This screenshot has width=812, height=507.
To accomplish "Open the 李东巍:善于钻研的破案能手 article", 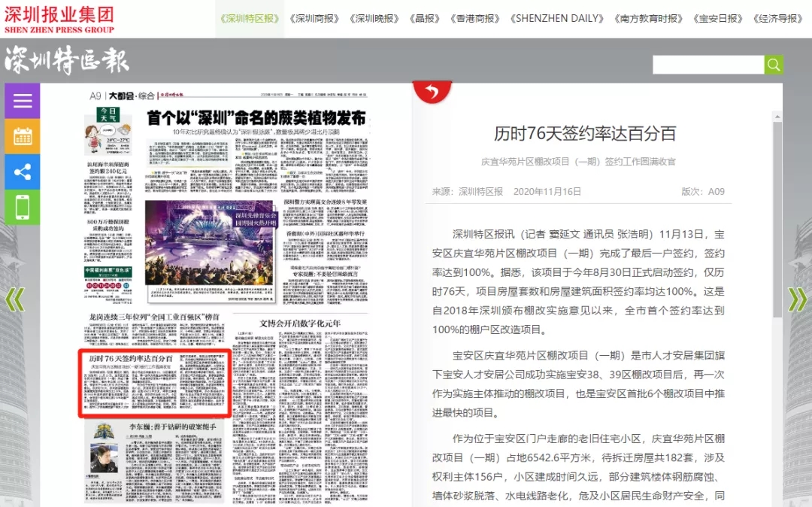I will pos(172,427).
